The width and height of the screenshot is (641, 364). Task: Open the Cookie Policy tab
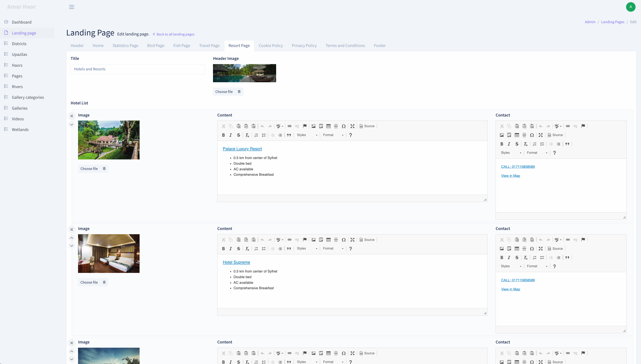271,46
